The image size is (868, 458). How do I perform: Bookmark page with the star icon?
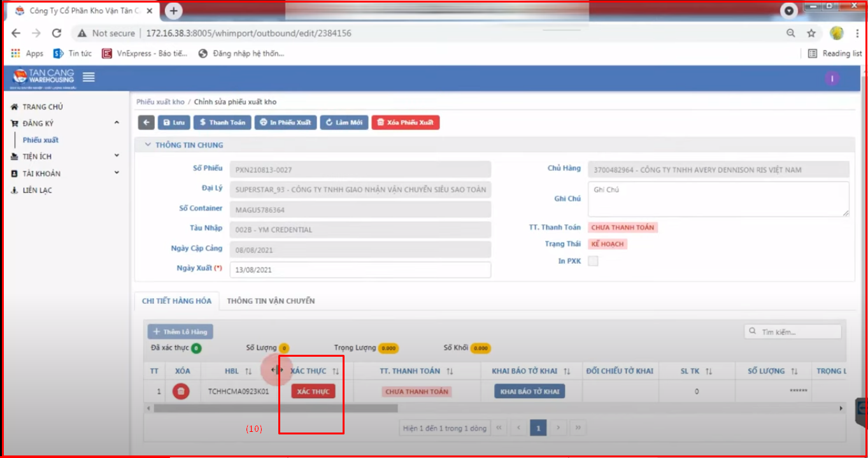(x=811, y=33)
